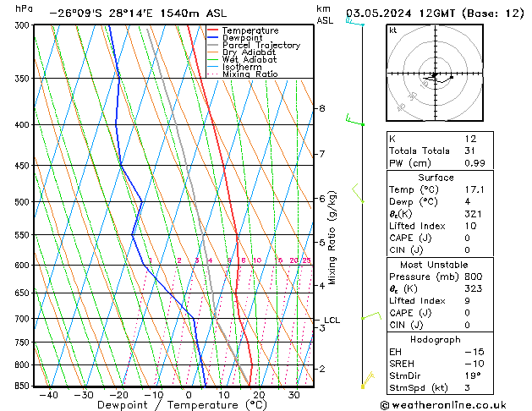Click the StmDir value 19°
The image size is (532, 411).
tap(473, 375)
